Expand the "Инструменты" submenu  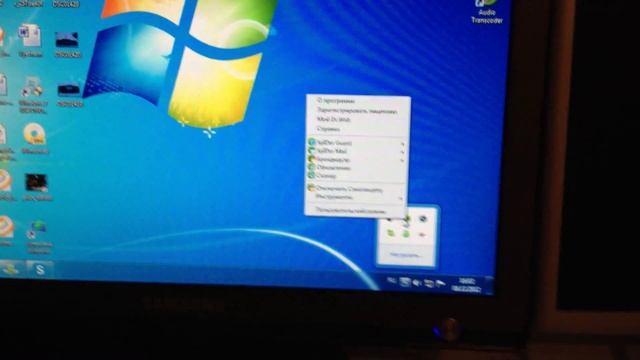coord(356,197)
